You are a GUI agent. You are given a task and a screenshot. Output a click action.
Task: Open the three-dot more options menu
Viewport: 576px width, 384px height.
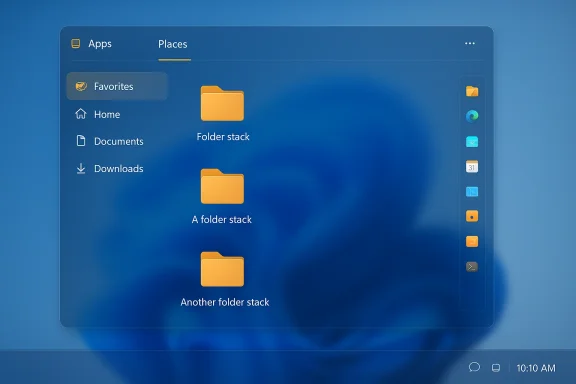click(x=470, y=43)
